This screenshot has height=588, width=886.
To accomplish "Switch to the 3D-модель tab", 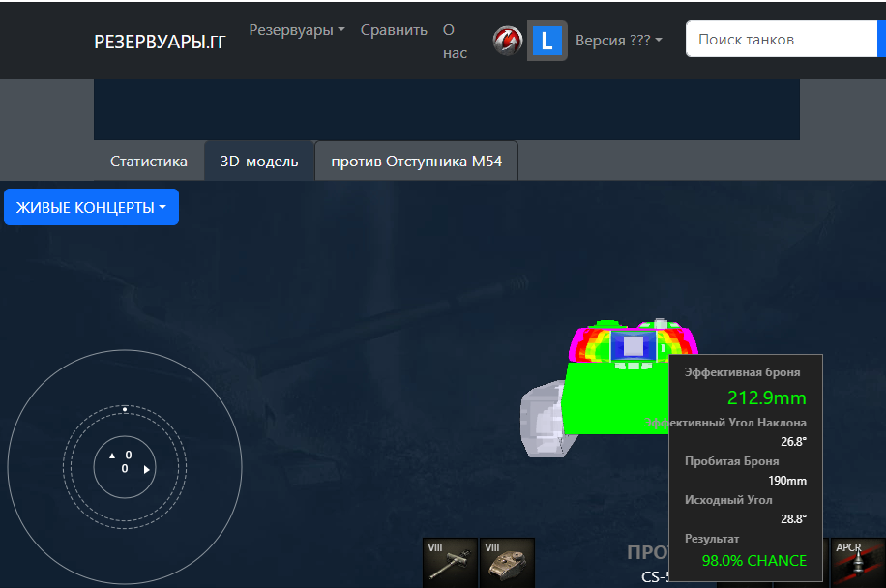I will (259, 162).
